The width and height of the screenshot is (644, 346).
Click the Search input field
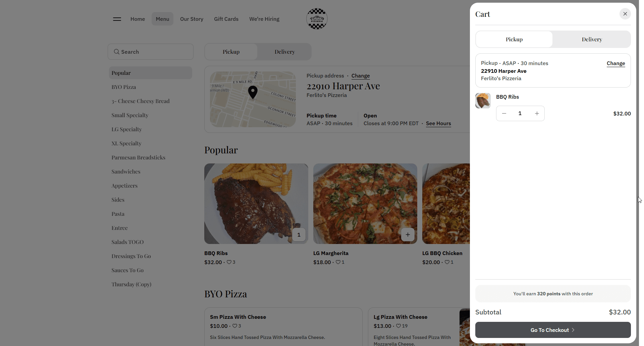tap(150, 52)
